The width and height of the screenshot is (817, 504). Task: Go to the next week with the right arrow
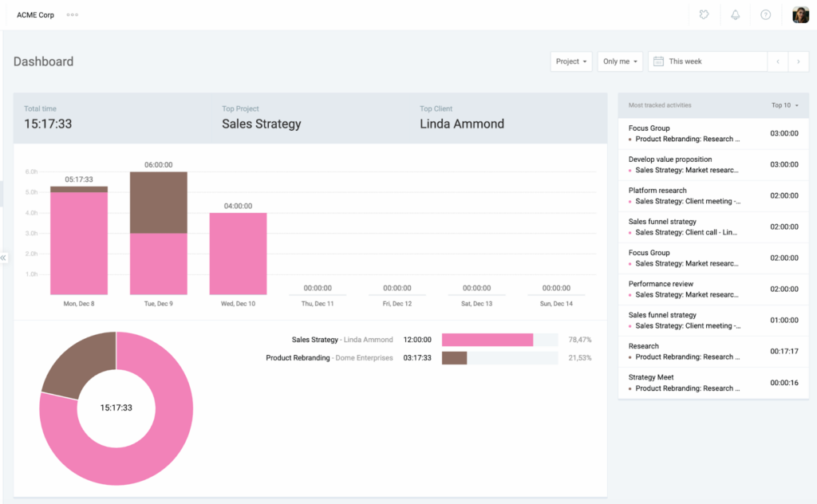point(799,61)
